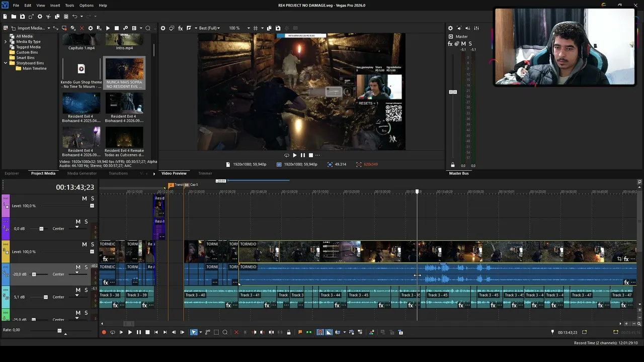The width and height of the screenshot is (644, 362).
Task: Save a snapshot of the preview frame
Action: pyautogui.click(x=278, y=28)
